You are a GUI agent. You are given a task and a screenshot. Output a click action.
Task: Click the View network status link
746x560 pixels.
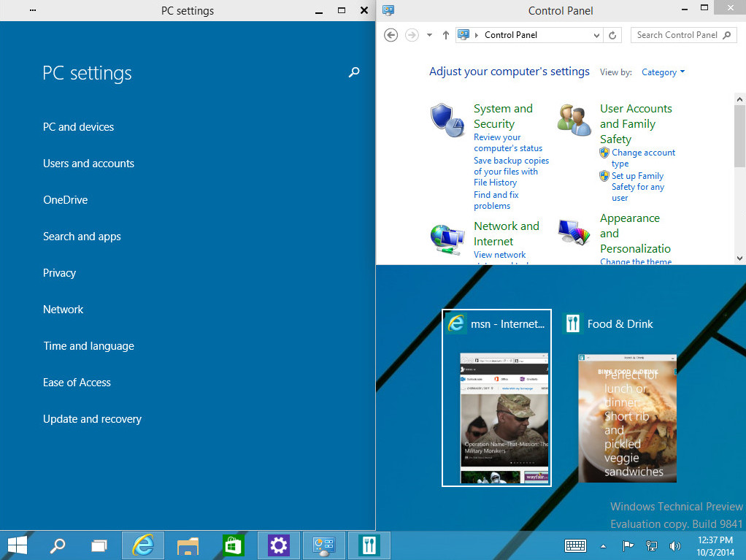tap(499, 255)
